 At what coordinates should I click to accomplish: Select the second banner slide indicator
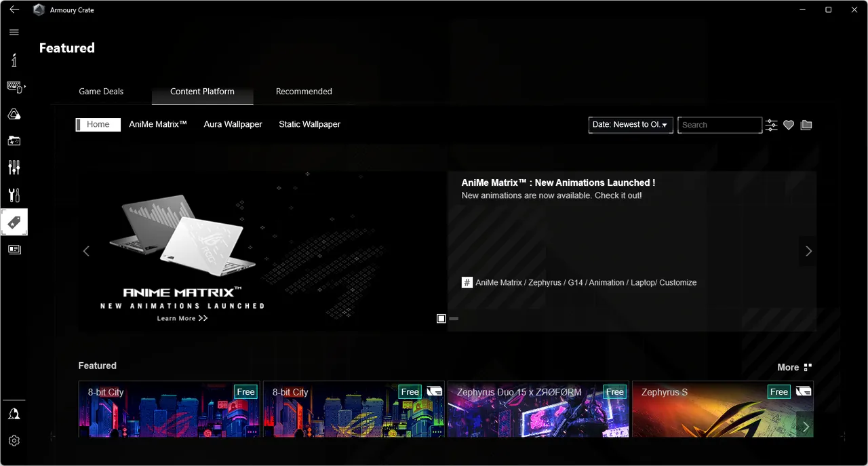coord(454,318)
